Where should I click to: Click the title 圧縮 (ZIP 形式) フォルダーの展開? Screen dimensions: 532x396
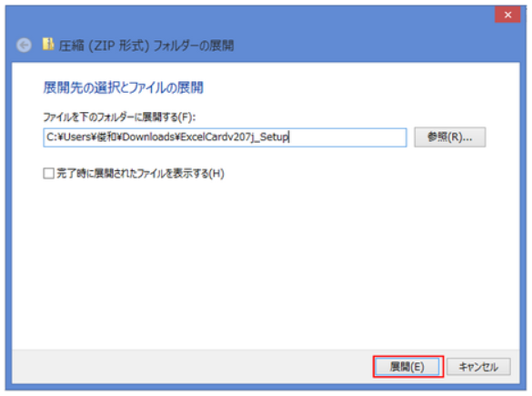point(146,46)
